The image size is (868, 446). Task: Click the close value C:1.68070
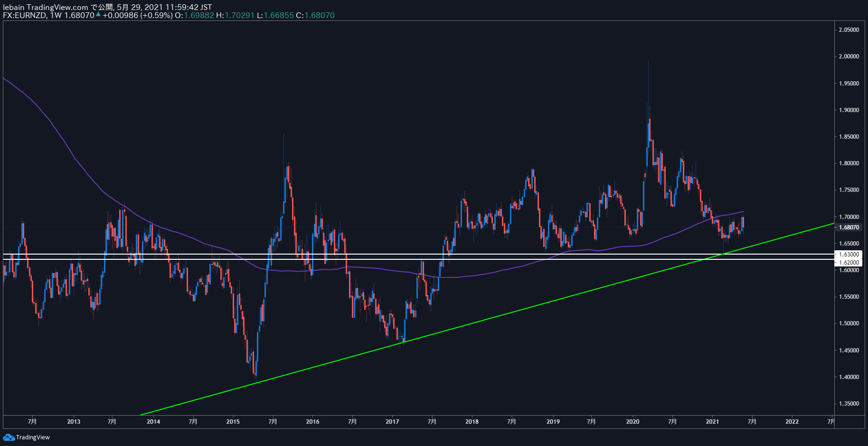[315, 15]
